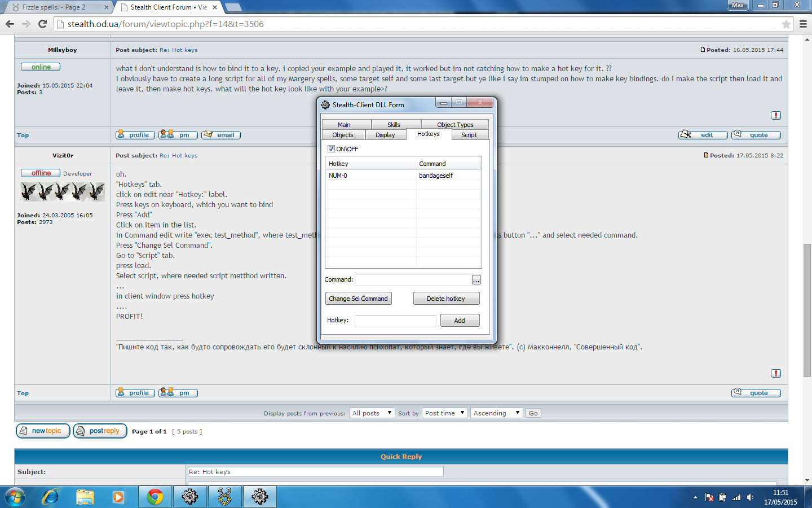Click the browse "..." button beside Command
812x508 pixels.
pos(476,280)
